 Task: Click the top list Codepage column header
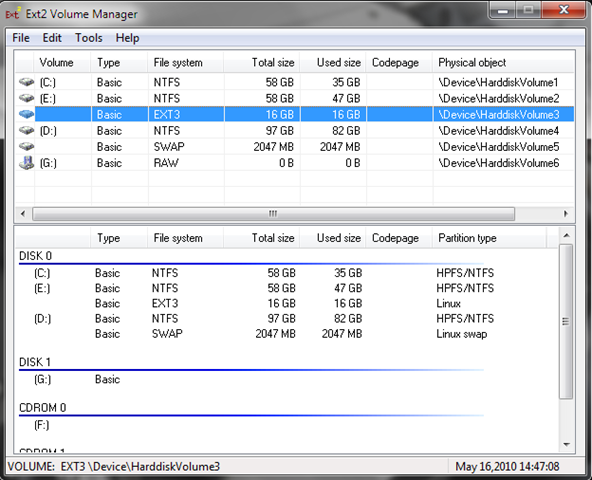pos(399,62)
